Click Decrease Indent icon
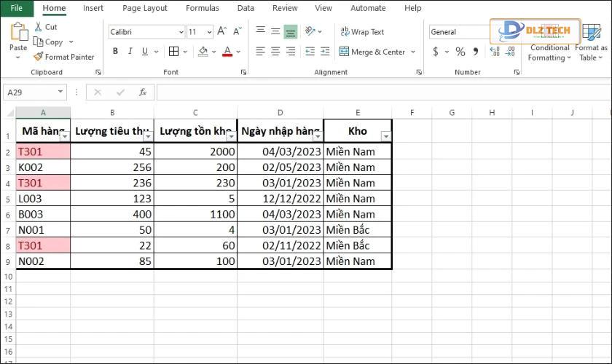The height and width of the screenshot is (364, 612). (x=310, y=51)
